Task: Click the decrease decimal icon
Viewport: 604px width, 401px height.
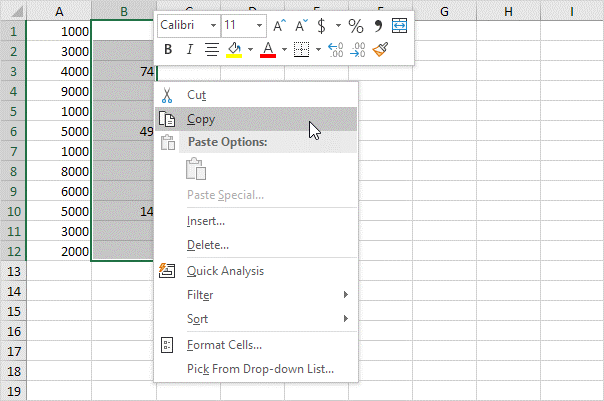Action: click(x=357, y=49)
